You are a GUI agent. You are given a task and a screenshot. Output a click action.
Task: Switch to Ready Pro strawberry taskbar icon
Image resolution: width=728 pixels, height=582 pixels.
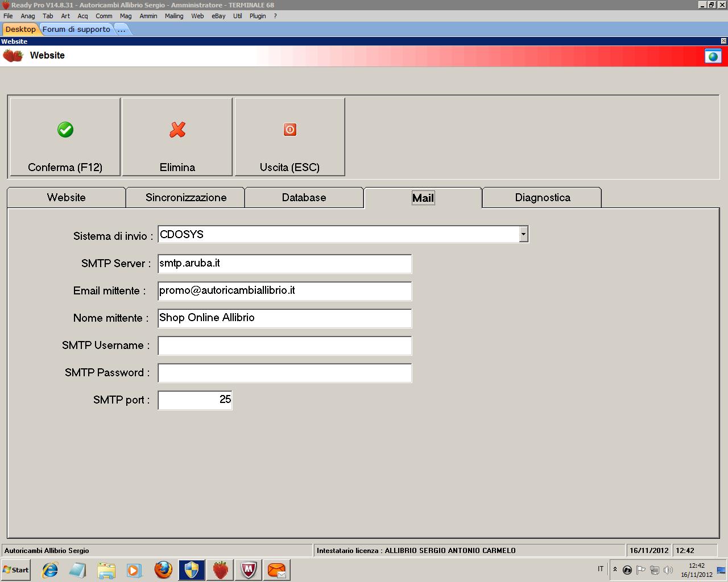click(220, 569)
